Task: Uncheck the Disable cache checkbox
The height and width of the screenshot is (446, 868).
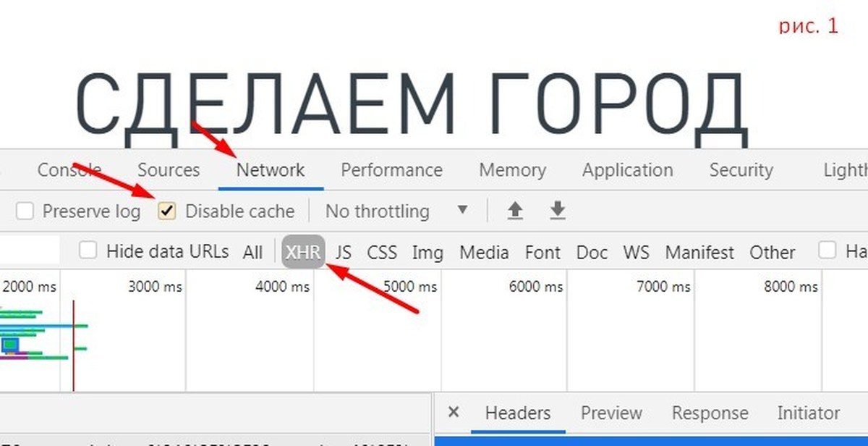Action: (x=168, y=211)
